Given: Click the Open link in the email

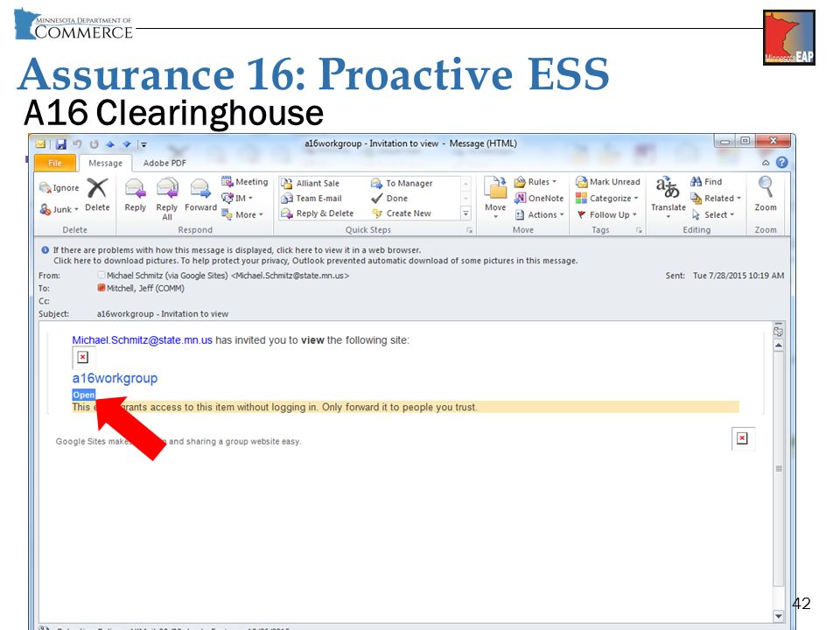Looking at the screenshot, I should coord(84,395).
